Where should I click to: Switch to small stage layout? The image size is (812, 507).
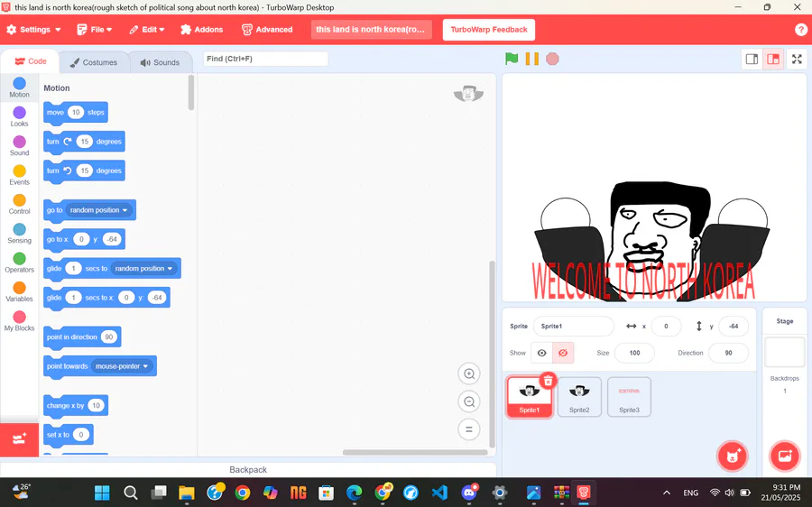coord(752,59)
